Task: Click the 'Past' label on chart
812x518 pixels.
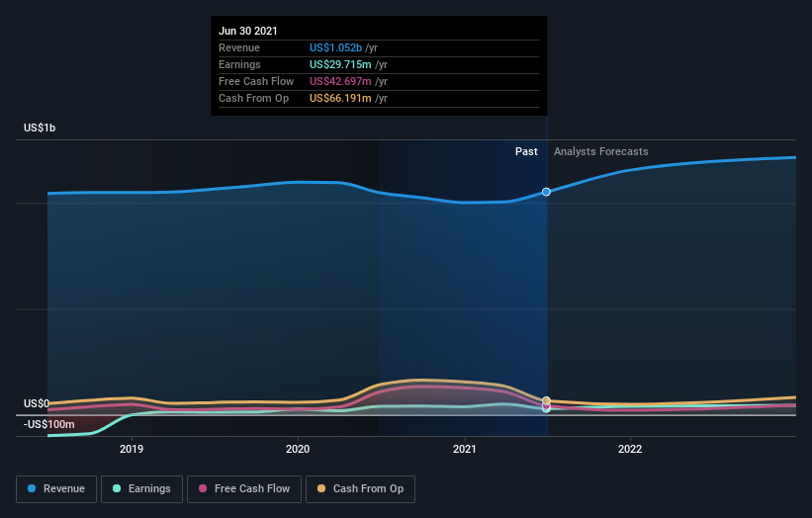Action: click(x=526, y=151)
